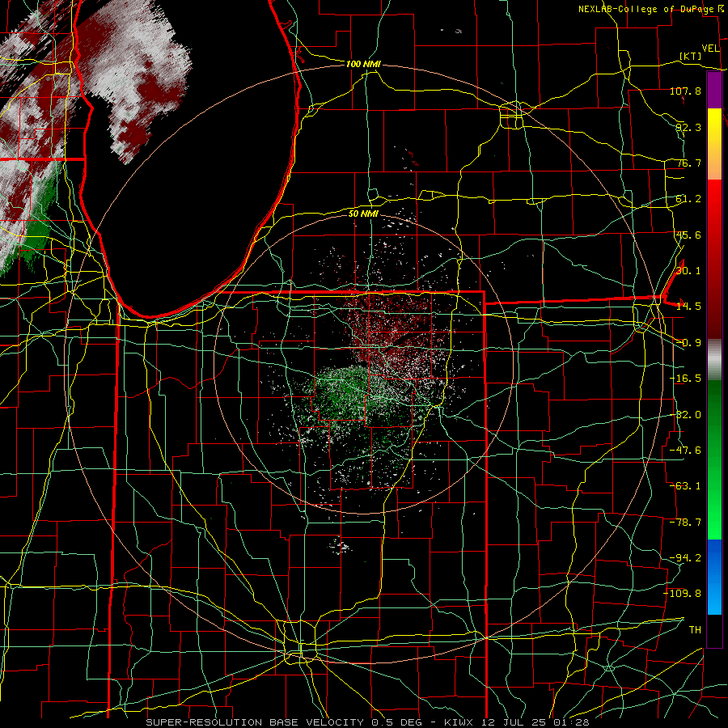Select the 61.2 velocity scale value
This screenshot has height=728, width=728.
tap(688, 199)
